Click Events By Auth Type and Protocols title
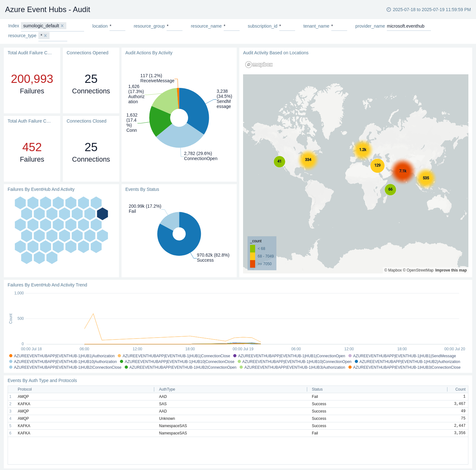Viewport: 476px width, 470px height. click(x=42, y=380)
